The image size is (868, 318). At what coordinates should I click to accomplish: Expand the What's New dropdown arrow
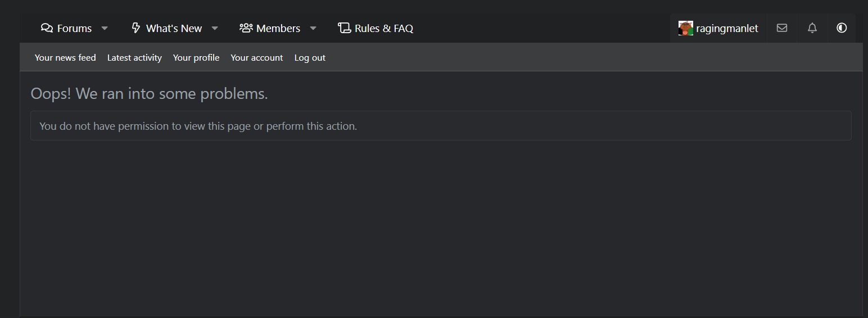(x=215, y=28)
